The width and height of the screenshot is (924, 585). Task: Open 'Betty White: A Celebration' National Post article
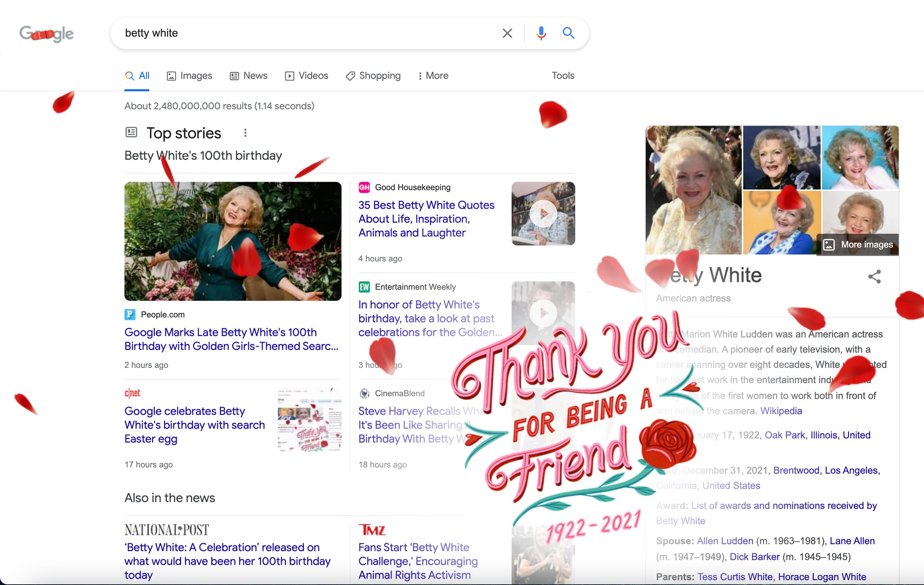pos(227,561)
